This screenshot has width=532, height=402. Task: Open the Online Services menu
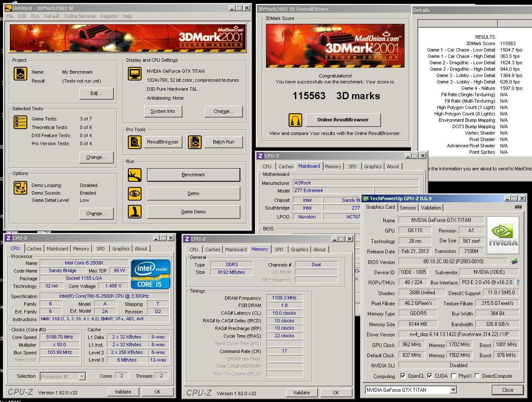80,16
